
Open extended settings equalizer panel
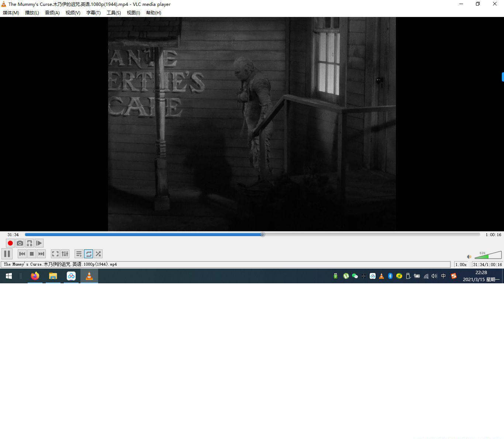coord(65,254)
